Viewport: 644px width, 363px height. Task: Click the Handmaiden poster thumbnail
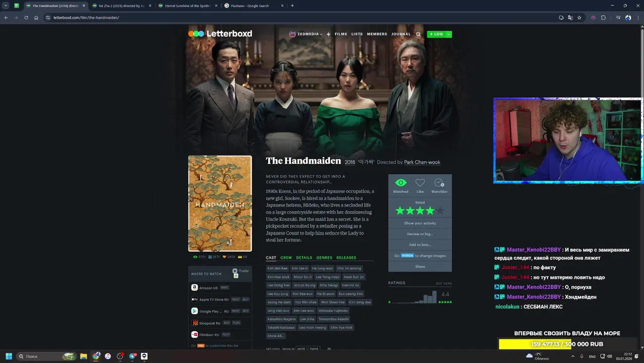[220, 203]
